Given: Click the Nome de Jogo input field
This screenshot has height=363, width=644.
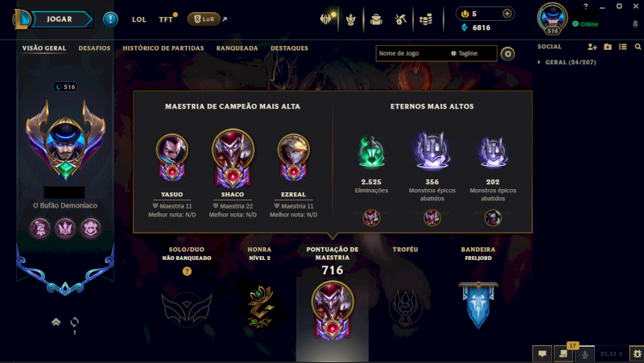Looking at the screenshot, I should [x=412, y=53].
